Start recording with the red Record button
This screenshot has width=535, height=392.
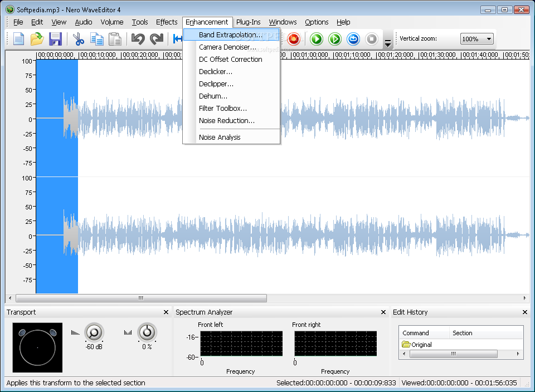click(294, 39)
